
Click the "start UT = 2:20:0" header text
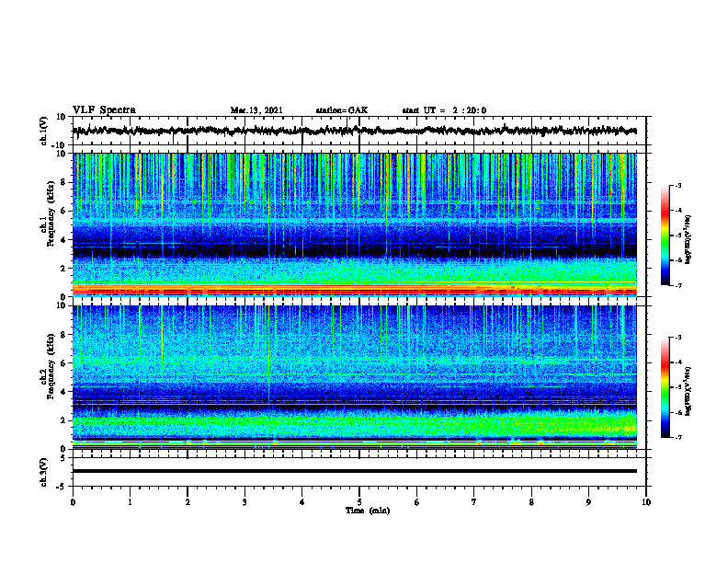(x=444, y=110)
